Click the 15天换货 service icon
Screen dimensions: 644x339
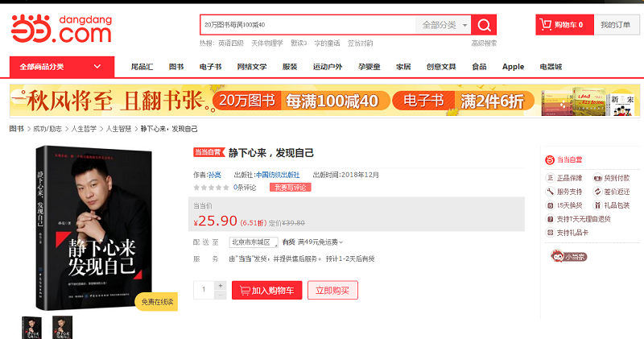(551, 205)
